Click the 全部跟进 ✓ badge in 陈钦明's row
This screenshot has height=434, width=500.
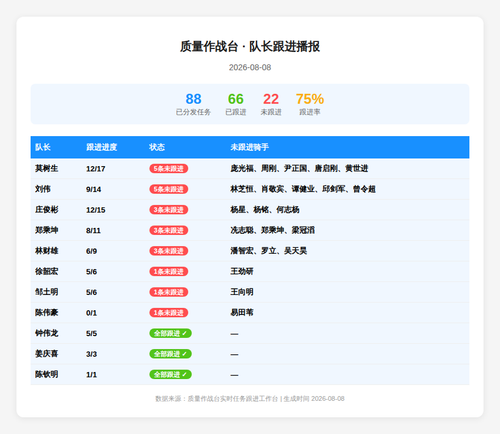[x=170, y=375]
